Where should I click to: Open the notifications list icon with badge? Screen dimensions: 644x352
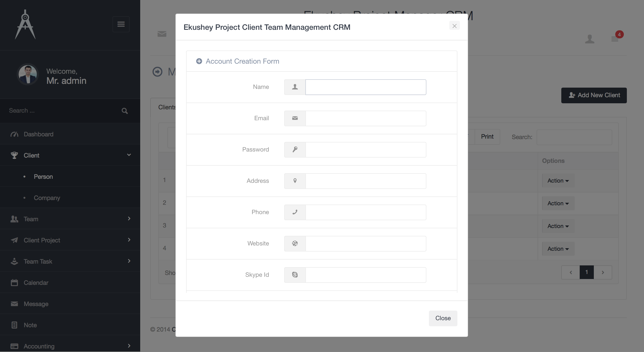tap(615, 39)
